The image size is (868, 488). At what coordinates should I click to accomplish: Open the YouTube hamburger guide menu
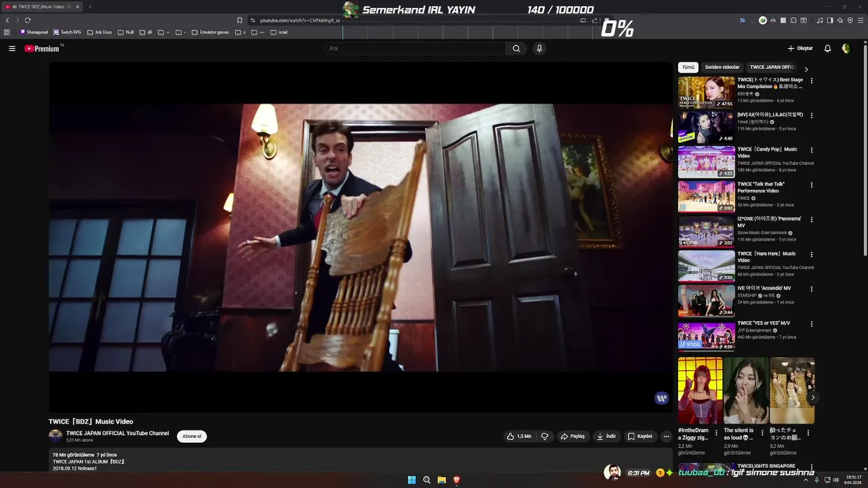pos(12,48)
